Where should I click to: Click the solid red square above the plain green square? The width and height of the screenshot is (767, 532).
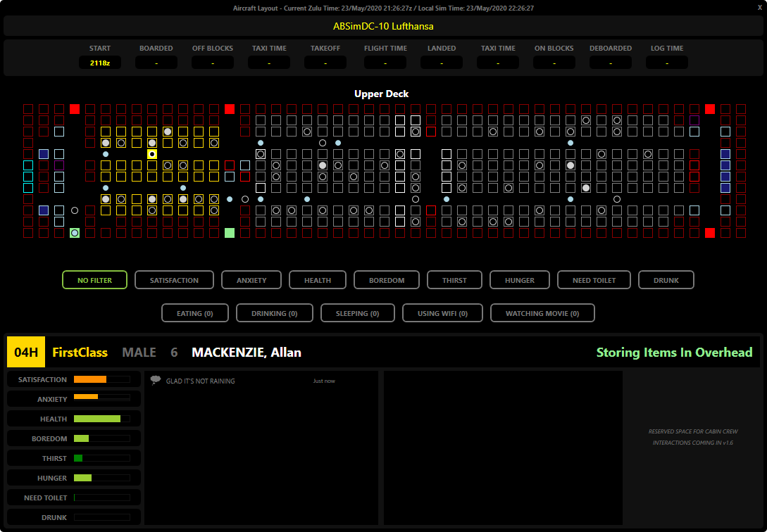(230, 109)
